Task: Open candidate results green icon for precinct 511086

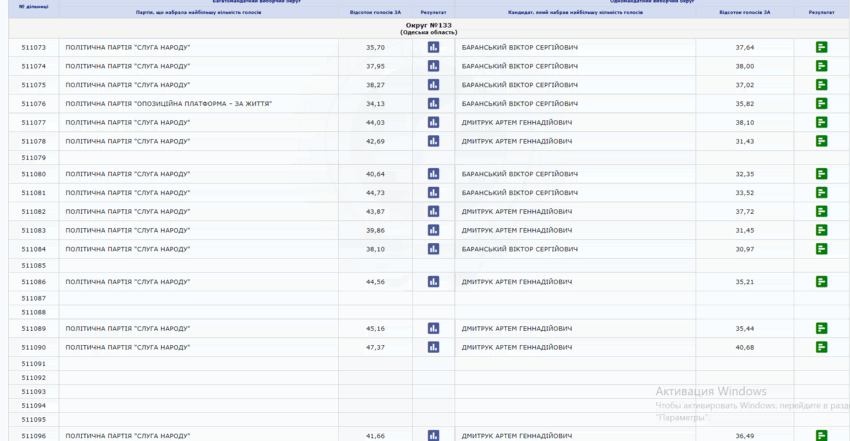Action: click(821, 282)
